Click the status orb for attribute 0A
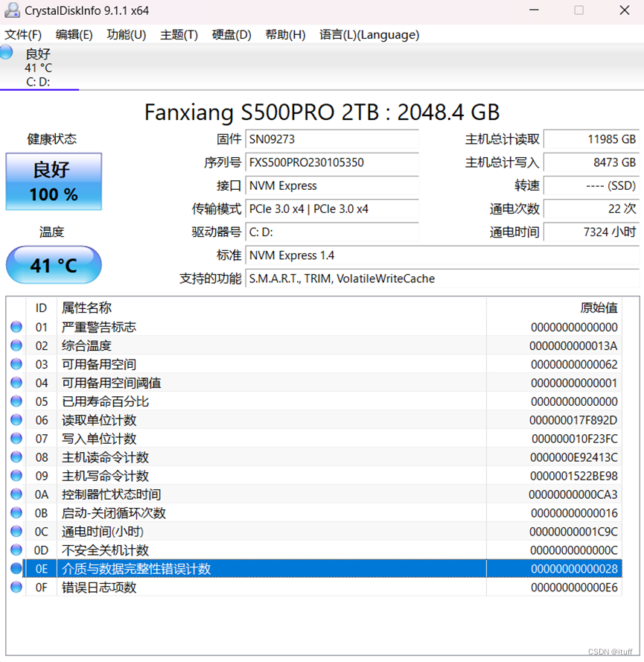 [16, 494]
